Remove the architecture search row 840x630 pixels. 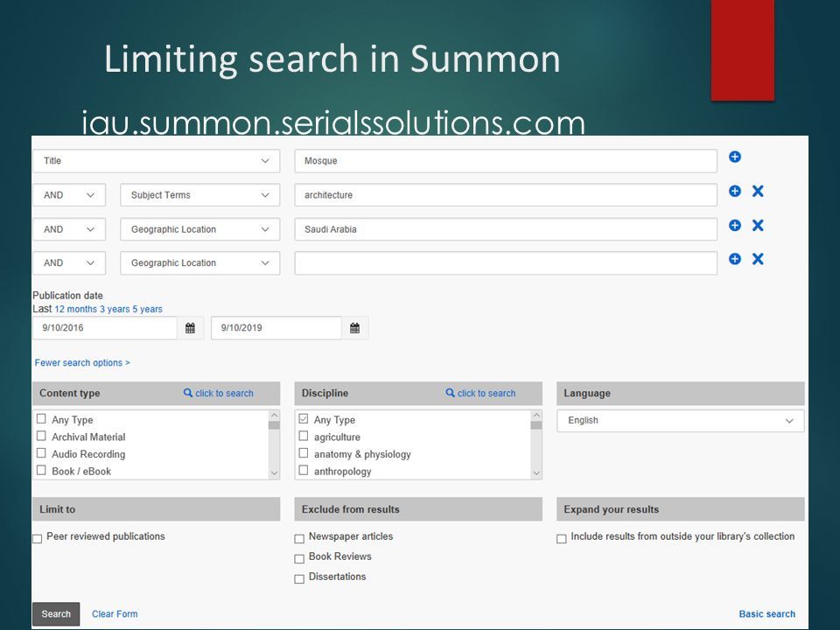tap(758, 192)
